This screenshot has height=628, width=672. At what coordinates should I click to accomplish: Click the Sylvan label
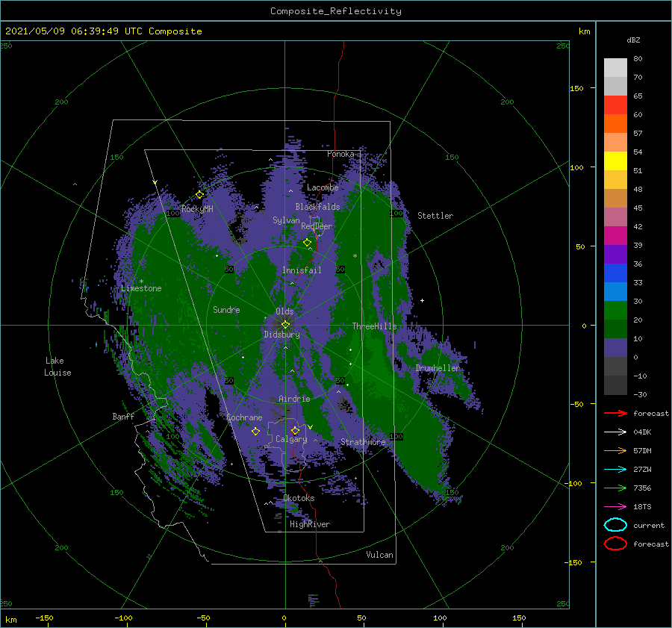coord(286,220)
